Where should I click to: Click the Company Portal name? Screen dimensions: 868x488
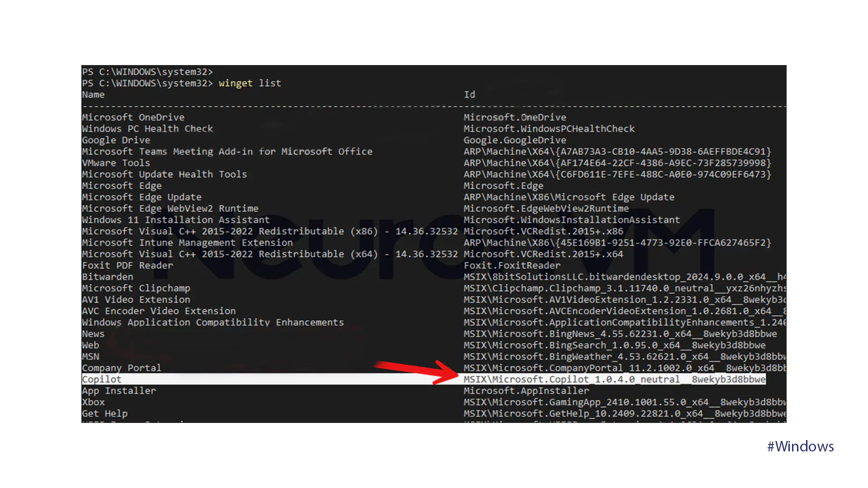click(121, 368)
